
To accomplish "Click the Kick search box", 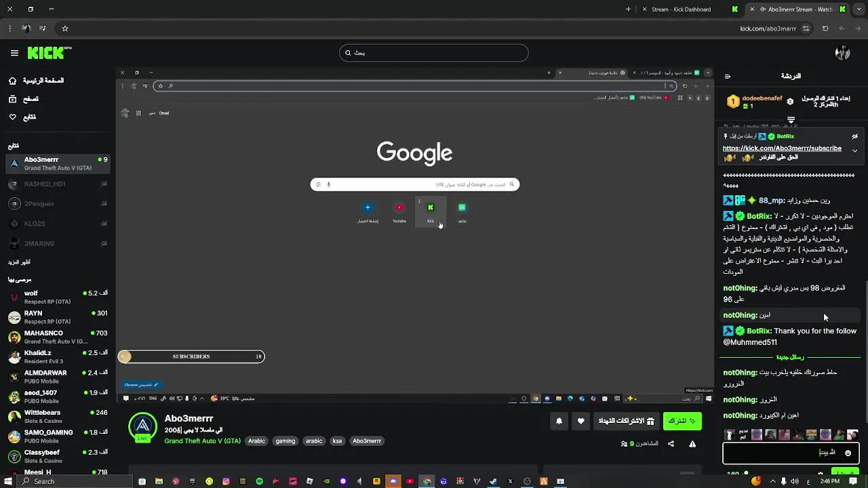I will pos(433,53).
